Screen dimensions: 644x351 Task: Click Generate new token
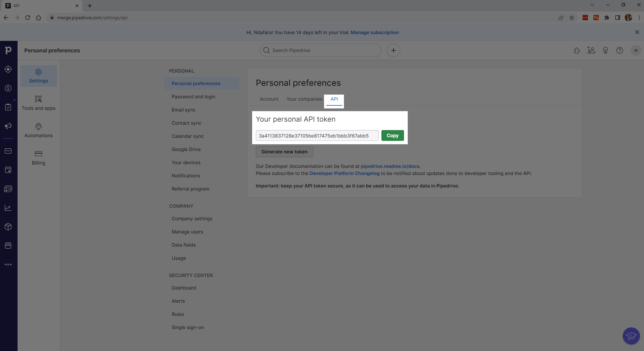click(x=285, y=151)
